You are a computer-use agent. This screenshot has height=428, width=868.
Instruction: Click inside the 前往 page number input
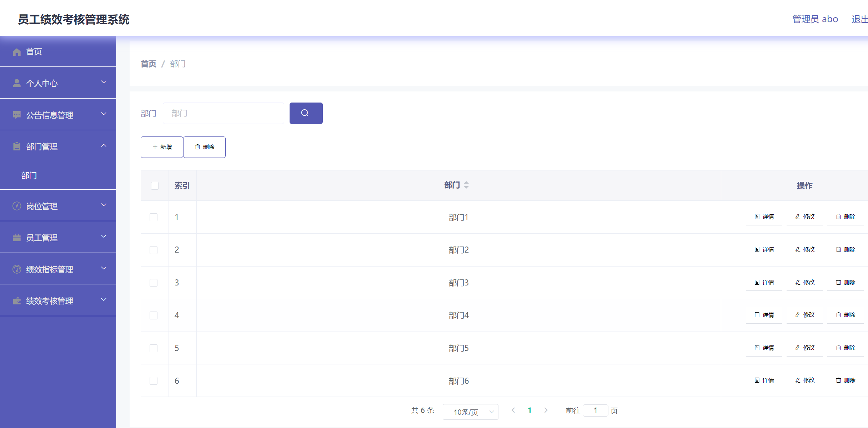(595, 410)
